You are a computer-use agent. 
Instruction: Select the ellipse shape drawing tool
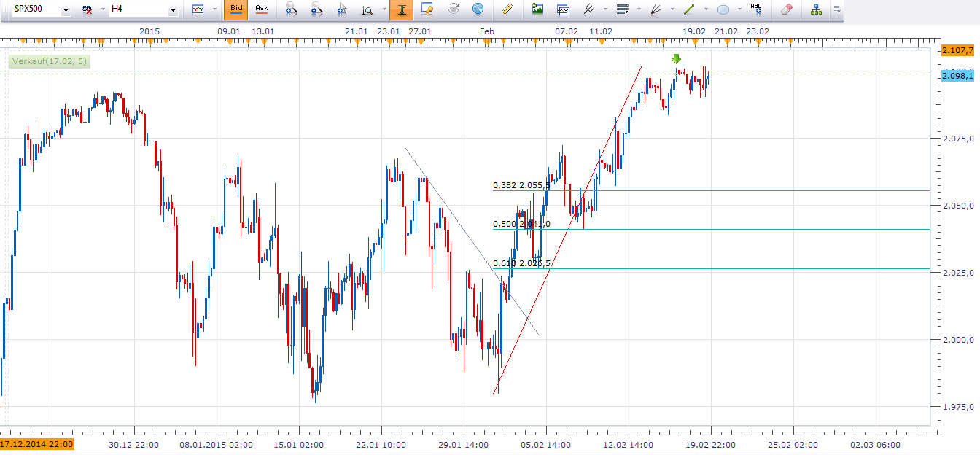coord(723,9)
